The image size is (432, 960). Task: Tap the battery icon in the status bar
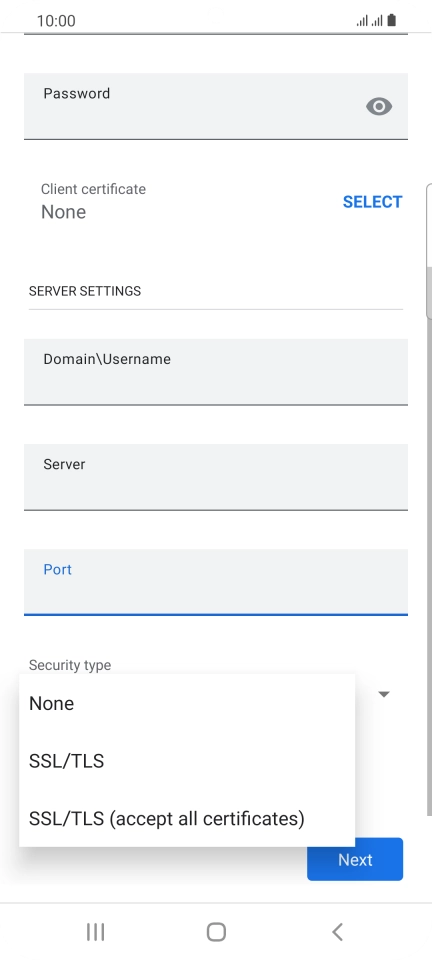pyautogui.click(x=392, y=20)
